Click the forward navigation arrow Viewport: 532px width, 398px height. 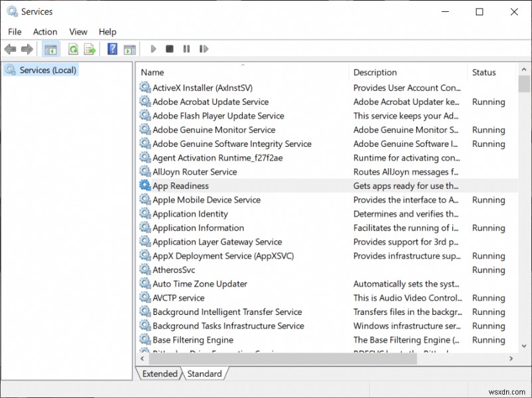27,49
